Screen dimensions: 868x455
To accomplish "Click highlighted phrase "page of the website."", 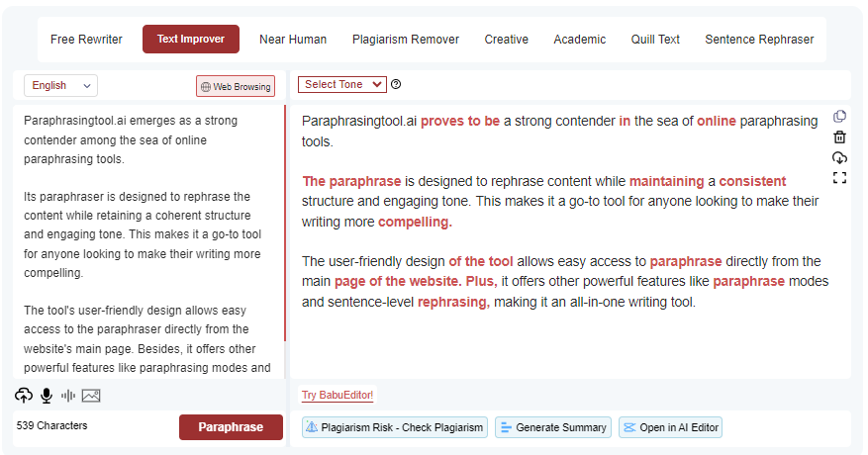I will click(x=398, y=281).
